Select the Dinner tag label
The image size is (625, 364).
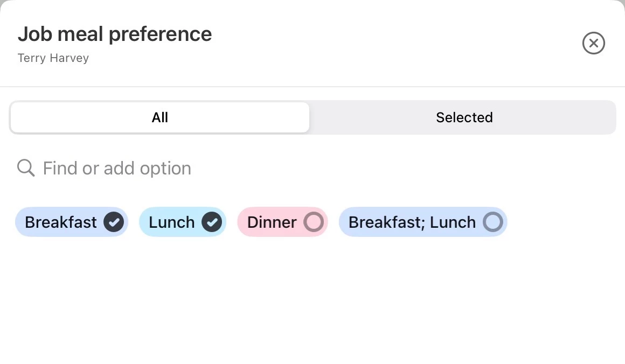coord(272,222)
